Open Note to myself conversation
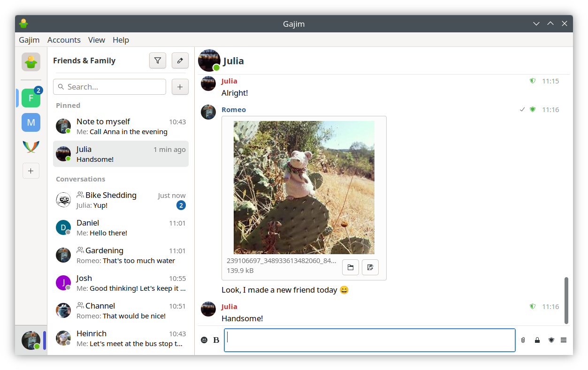This screenshot has height=370, width=588. coord(121,126)
